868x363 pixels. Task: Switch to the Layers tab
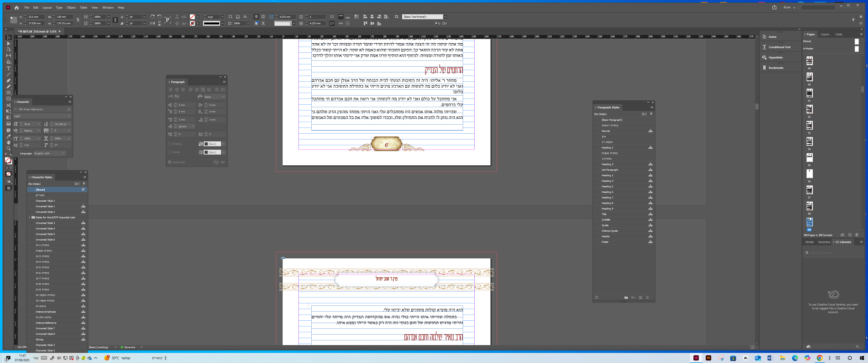point(825,34)
